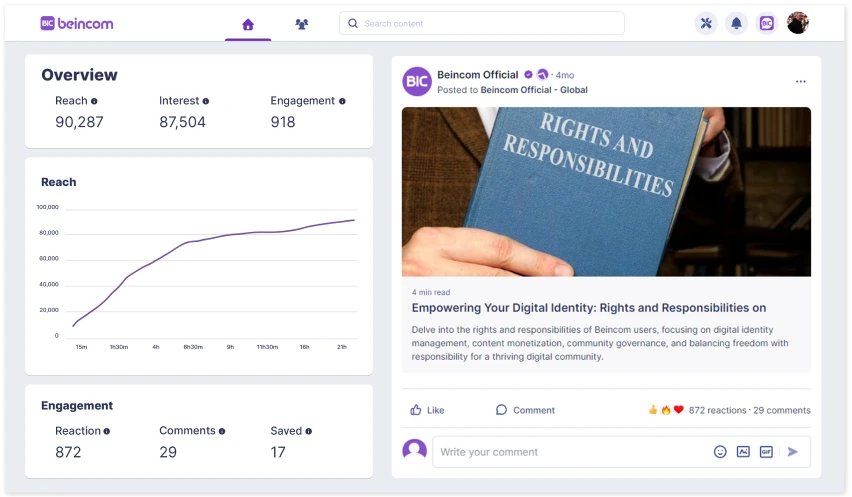The image size is (852, 497).
Task: Click the 90,287 Reach value
Action: point(79,122)
